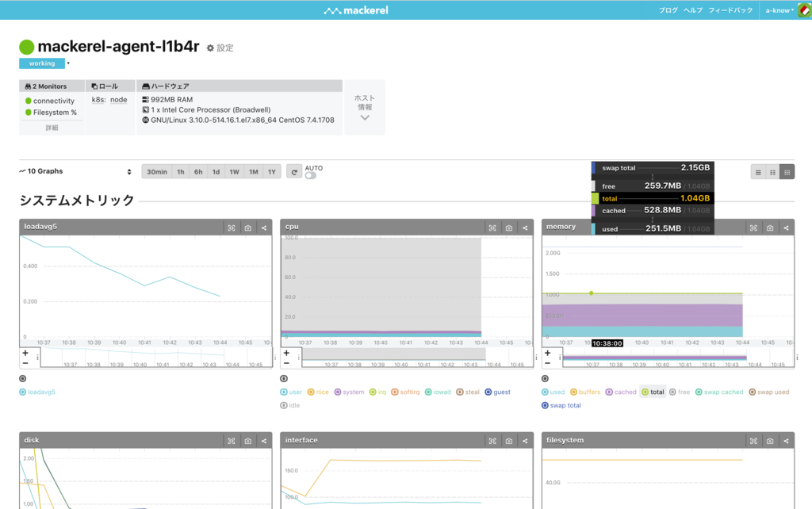Share the interface graph
This screenshot has width=812, height=509.
click(x=525, y=441)
